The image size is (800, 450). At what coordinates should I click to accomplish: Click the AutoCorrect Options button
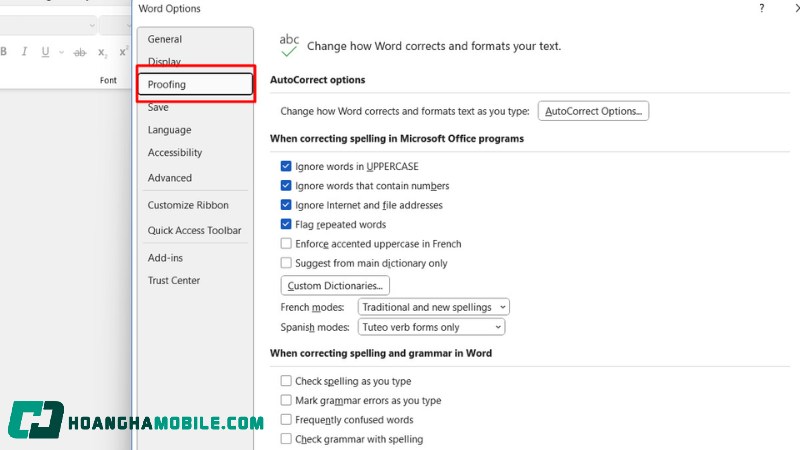pos(593,111)
